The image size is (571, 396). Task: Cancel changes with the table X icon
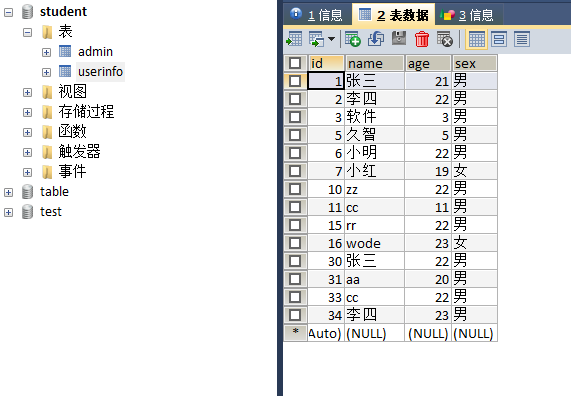point(445,39)
